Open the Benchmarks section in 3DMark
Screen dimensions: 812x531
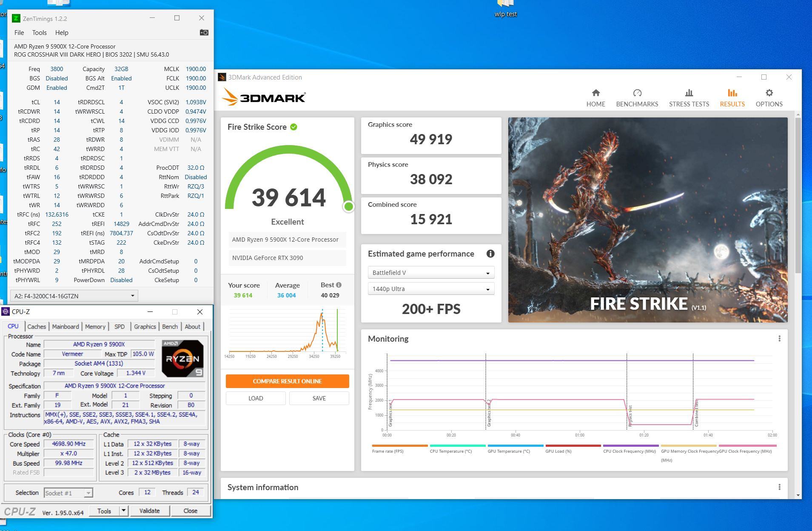637,98
